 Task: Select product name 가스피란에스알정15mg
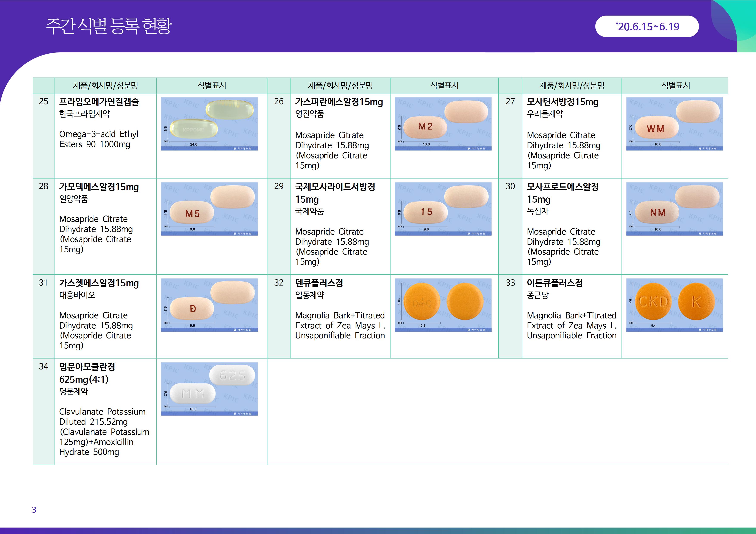(339, 102)
